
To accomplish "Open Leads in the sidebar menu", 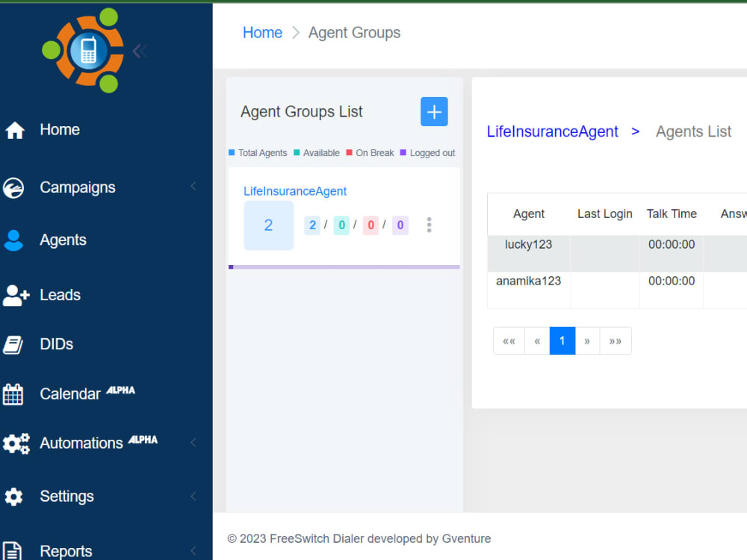I will pyautogui.click(x=61, y=295).
